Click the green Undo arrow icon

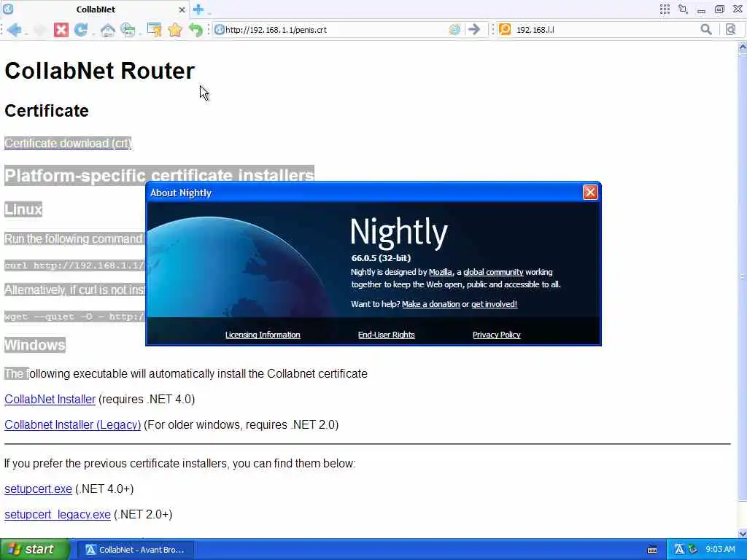coord(196,29)
